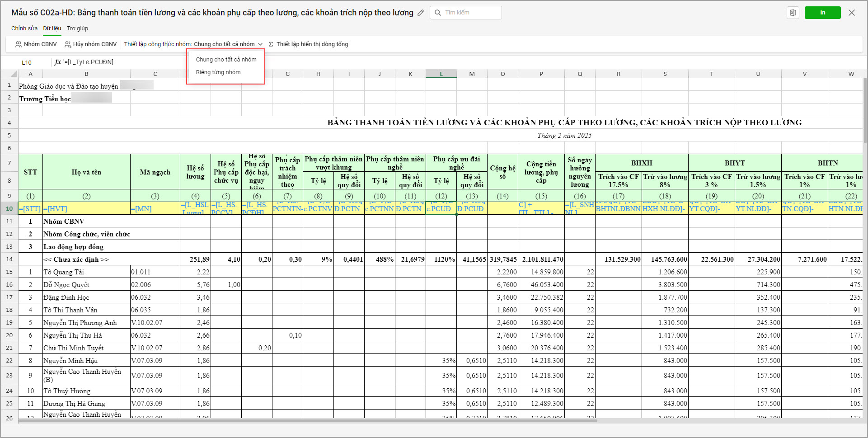Click the green In print button

pyautogui.click(x=823, y=13)
